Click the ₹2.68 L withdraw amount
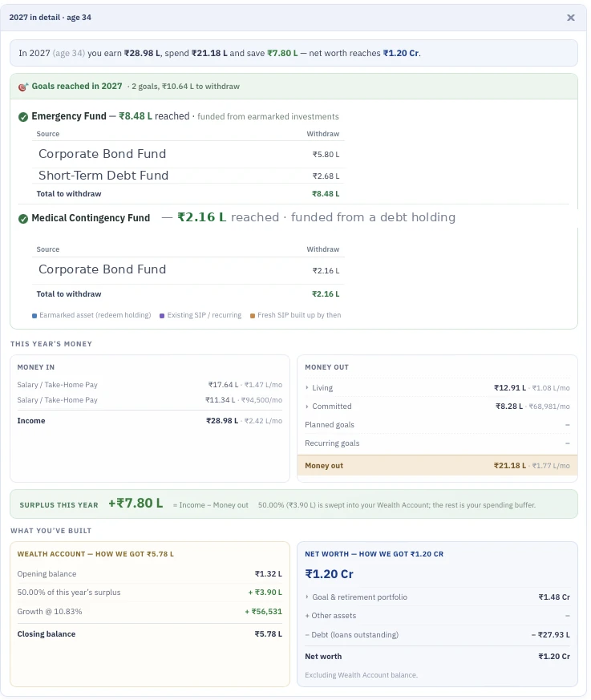The width and height of the screenshot is (591, 700). click(326, 176)
